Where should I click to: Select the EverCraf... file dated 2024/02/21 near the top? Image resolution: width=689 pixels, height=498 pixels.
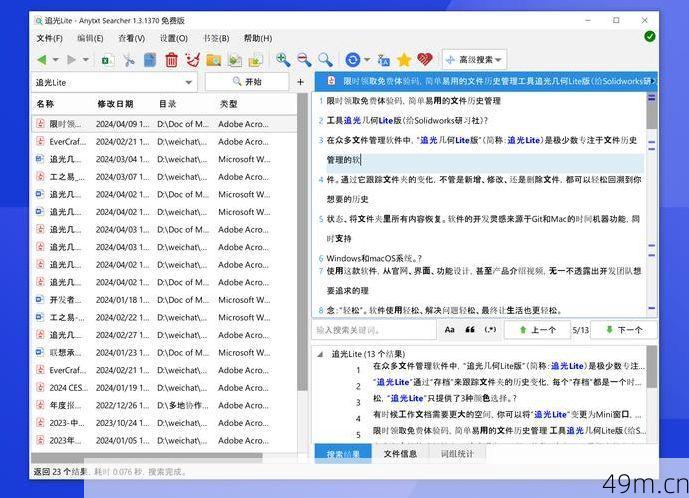[164, 142]
